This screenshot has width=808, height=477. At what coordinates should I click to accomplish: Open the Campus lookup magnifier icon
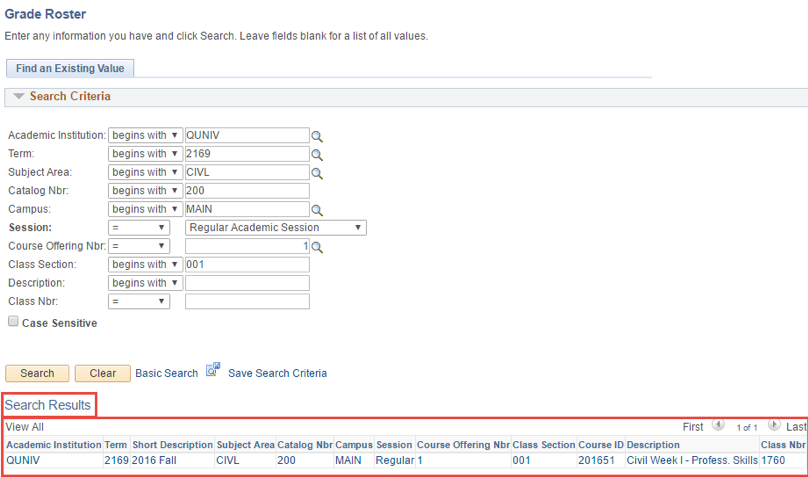tap(317, 210)
